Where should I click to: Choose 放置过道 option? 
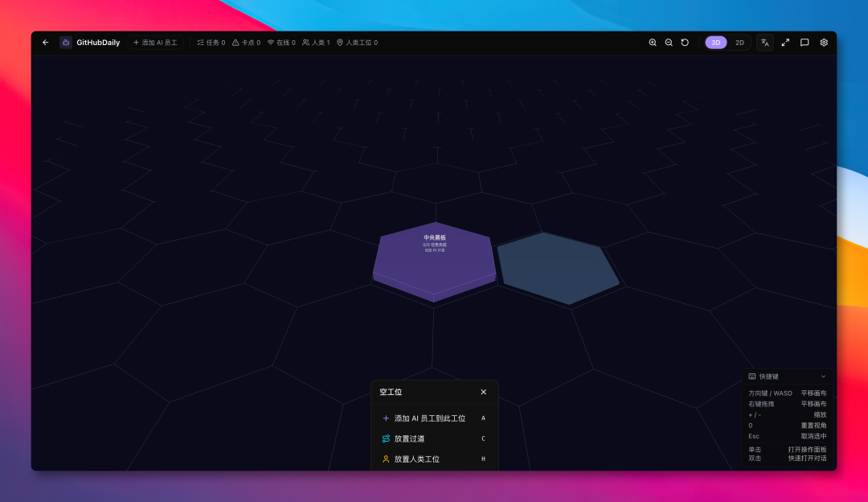pyautogui.click(x=435, y=438)
